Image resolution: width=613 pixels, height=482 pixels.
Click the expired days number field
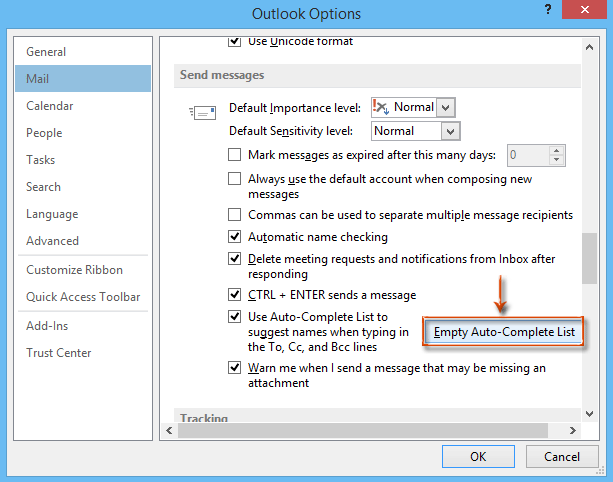pyautogui.click(x=528, y=155)
